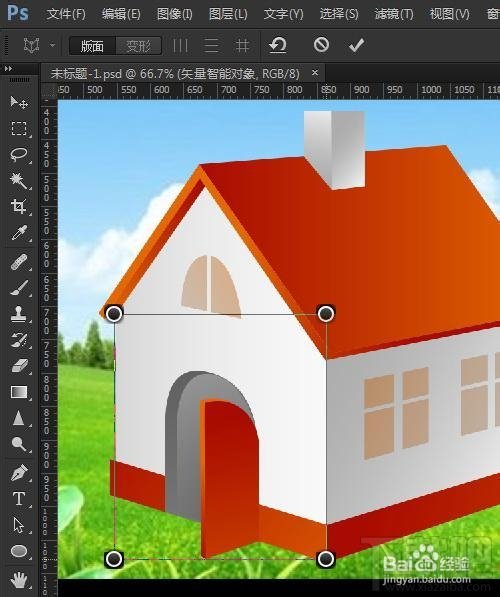The image size is (500, 597).
Task: Open the 编辑(E) menu
Action: 121,14
